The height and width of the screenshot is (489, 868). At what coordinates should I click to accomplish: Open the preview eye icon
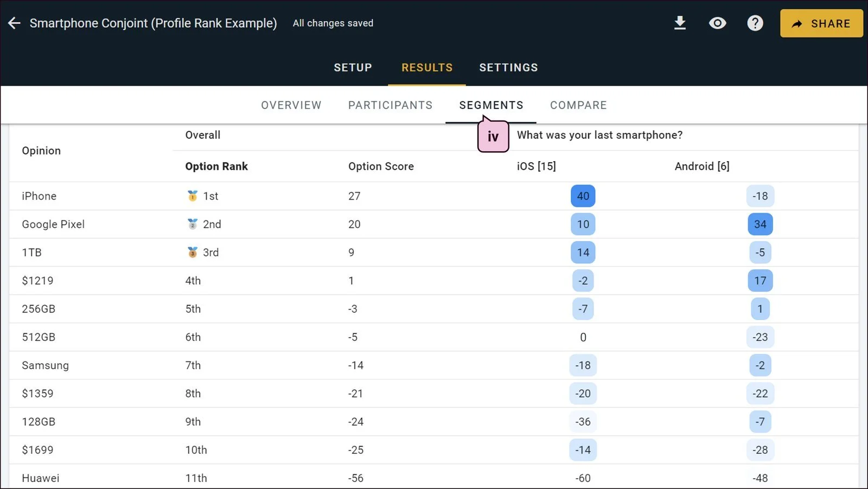click(717, 23)
